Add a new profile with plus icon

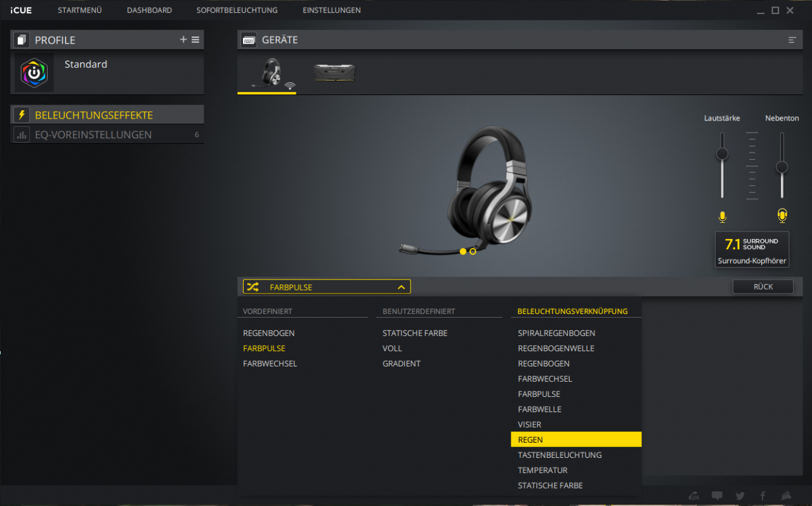coord(183,39)
